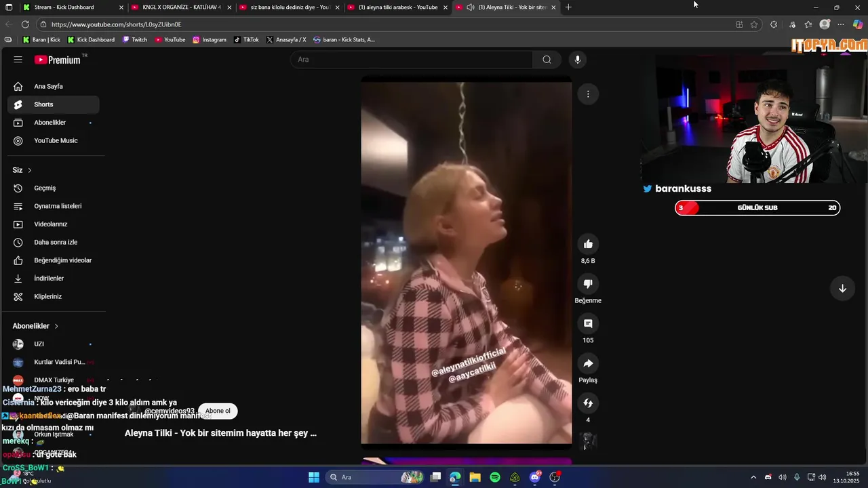Switch to aleyna tilki arabesk tab
868x488 pixels.
(x=398, y=7)
